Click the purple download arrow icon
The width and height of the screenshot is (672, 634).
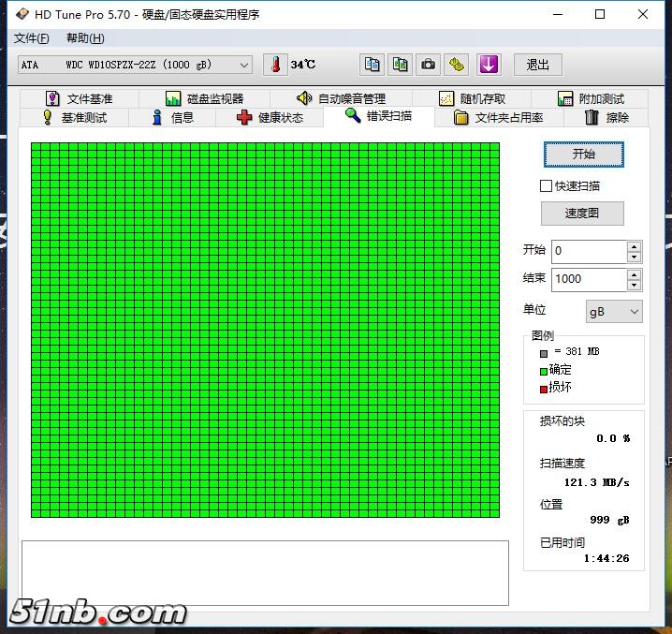tap(489, 65)
